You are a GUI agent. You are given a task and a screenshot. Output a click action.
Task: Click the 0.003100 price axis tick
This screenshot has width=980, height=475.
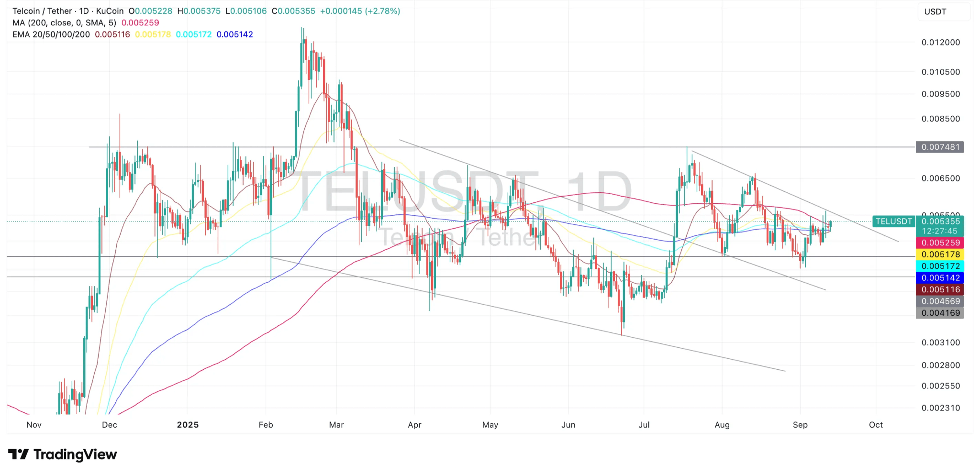(x=941, y=342)
